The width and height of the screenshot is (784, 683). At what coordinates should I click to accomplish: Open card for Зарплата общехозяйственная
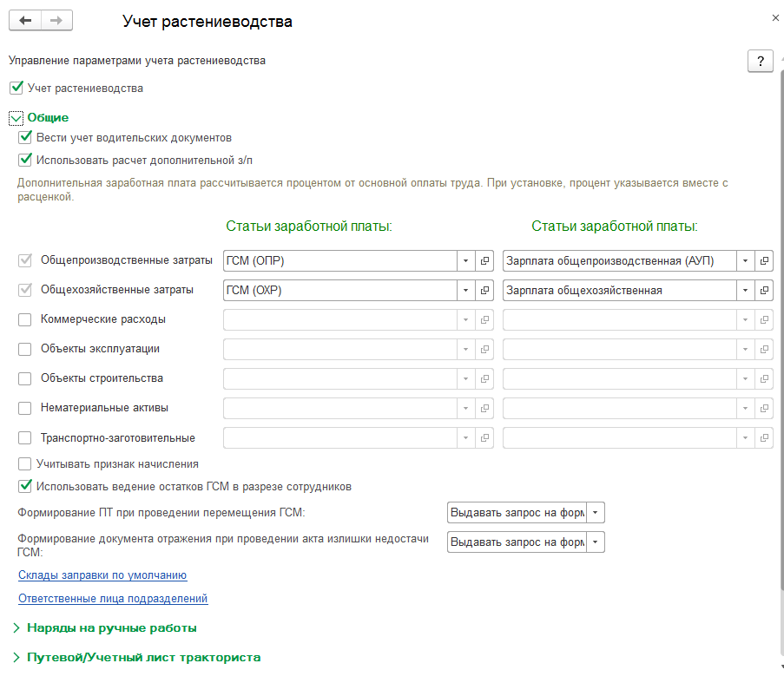point(764,290)
